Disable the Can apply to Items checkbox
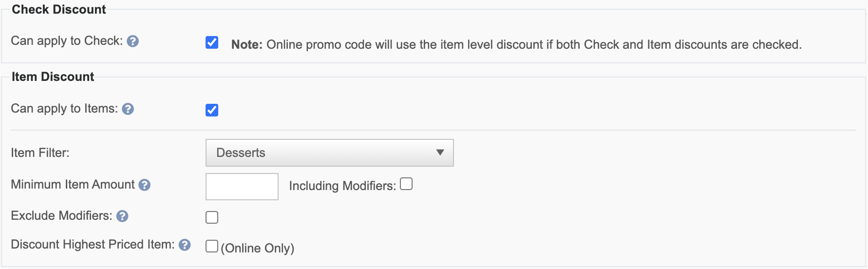Screen dimensions: 868x269 click(x=212, y=110)
